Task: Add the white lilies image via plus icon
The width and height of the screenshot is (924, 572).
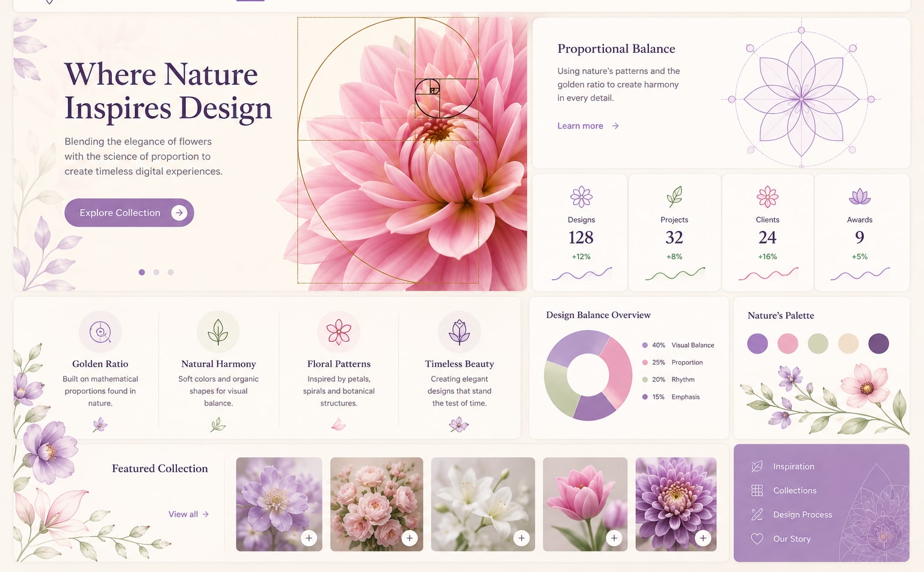Action: coord(522,538)
